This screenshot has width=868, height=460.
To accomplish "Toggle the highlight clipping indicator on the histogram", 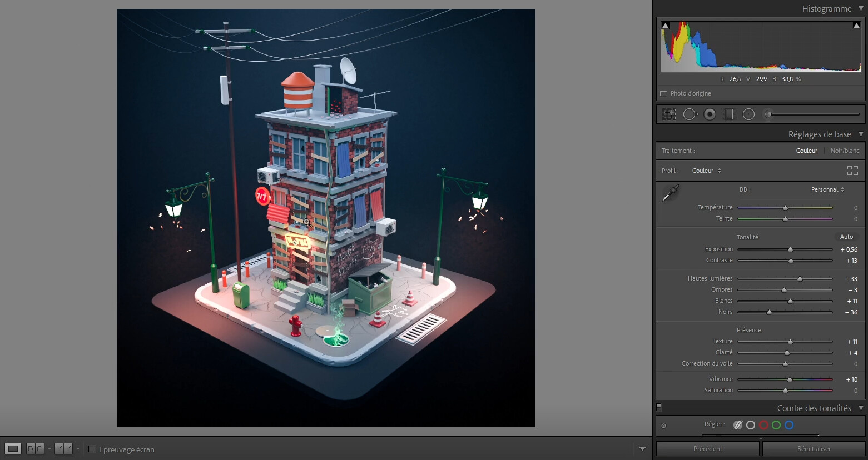I will pos(856,24).
